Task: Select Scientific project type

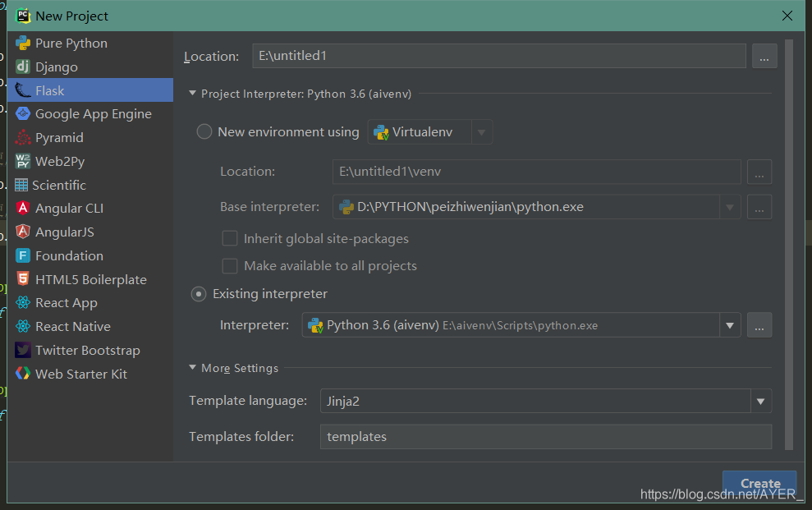Action: [90, 185]
